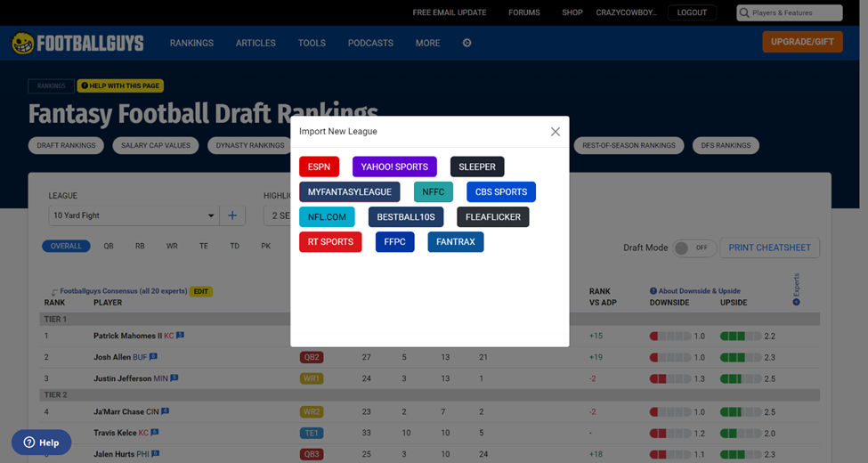Choose RT Sports import option
Image resolution: width=868 pixels, height=463 pixels.
[x=330, y=241]
